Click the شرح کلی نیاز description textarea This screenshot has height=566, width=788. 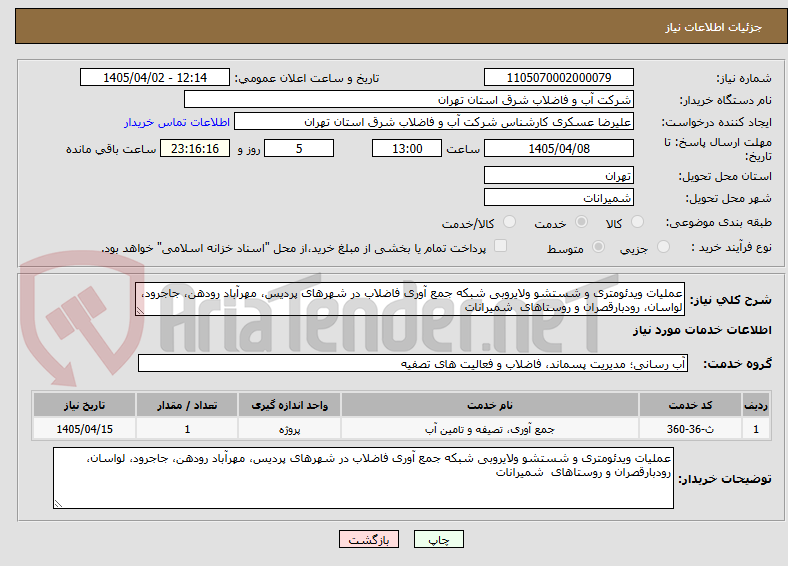[x=410, y=300]
